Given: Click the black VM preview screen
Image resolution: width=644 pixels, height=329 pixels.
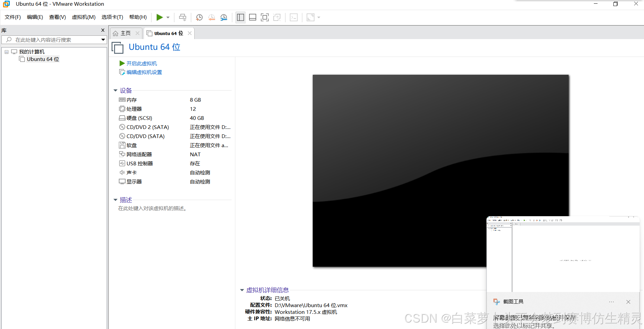Looking at the screenshot, I should click(441, 171).
